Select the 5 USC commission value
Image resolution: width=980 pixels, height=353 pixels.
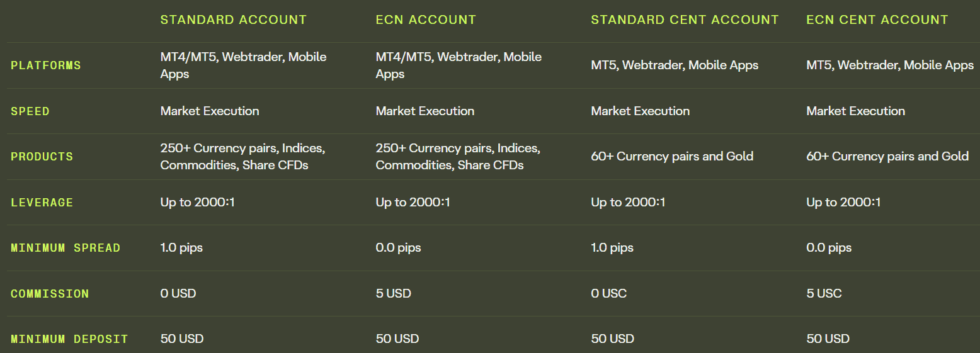coord(824,293)
